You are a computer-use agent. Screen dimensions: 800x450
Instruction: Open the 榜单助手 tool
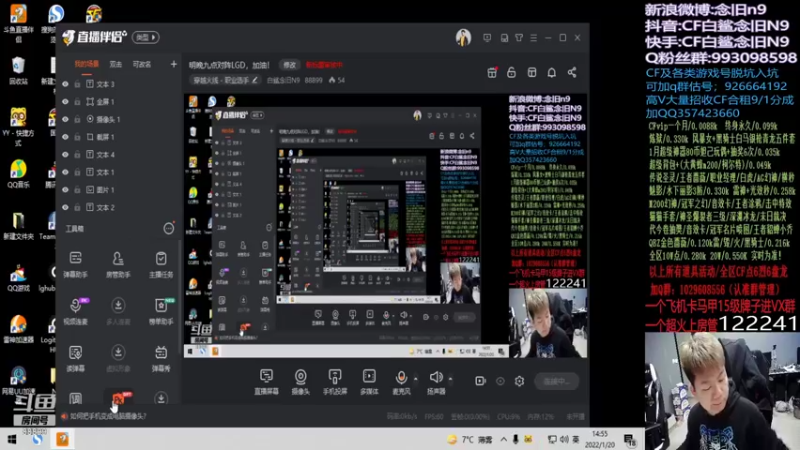pos(161,311)
